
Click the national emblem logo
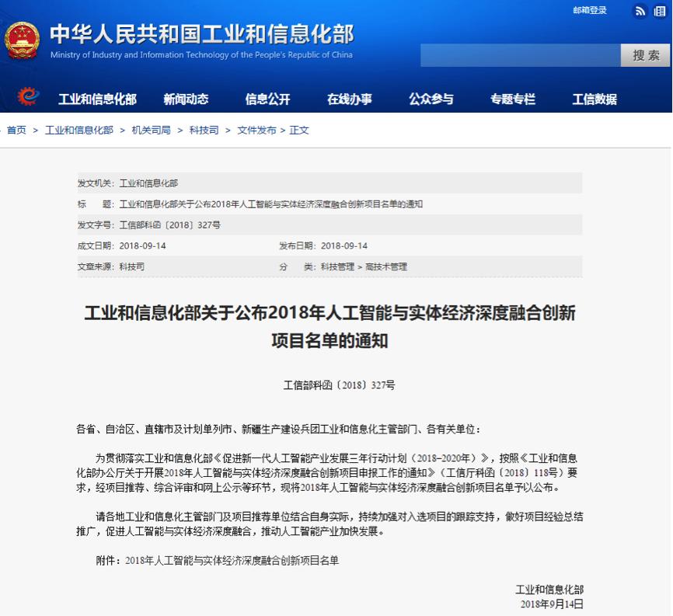[22, 40]
